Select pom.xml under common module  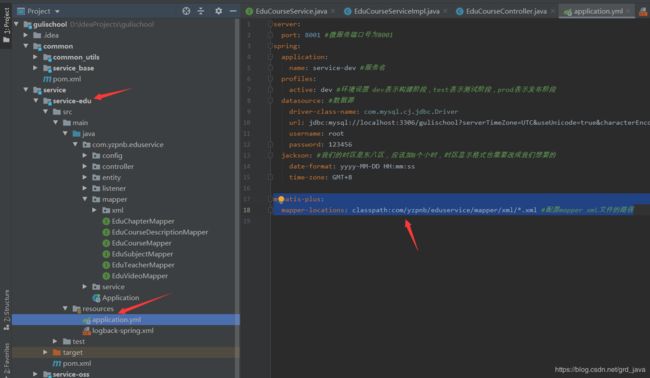click(x=62, y=79)
